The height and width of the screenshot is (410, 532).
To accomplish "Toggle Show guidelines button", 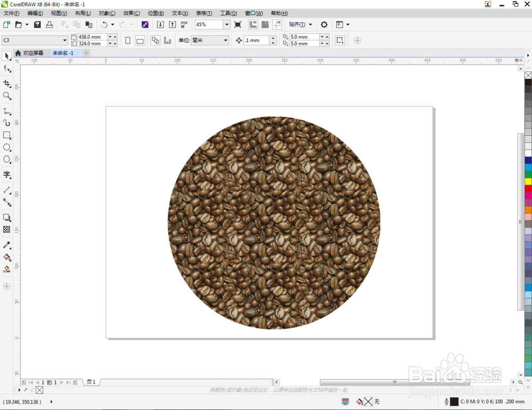I will pos(278,24).
